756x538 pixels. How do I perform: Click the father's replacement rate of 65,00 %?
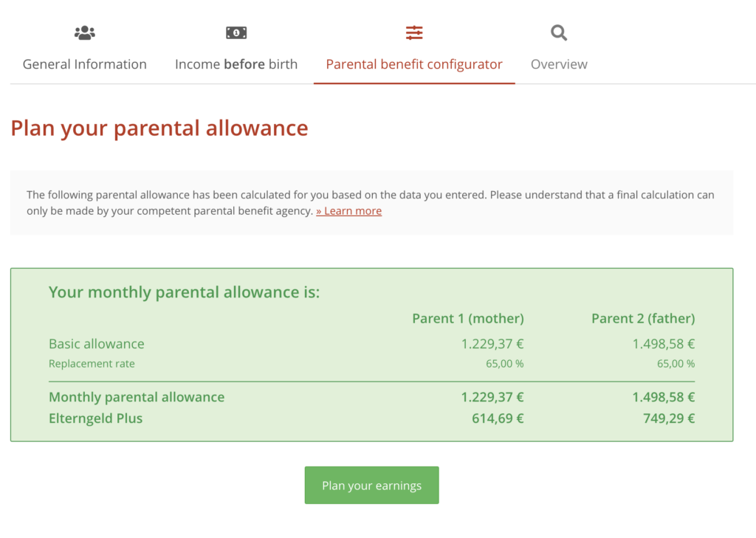(678, 363)
